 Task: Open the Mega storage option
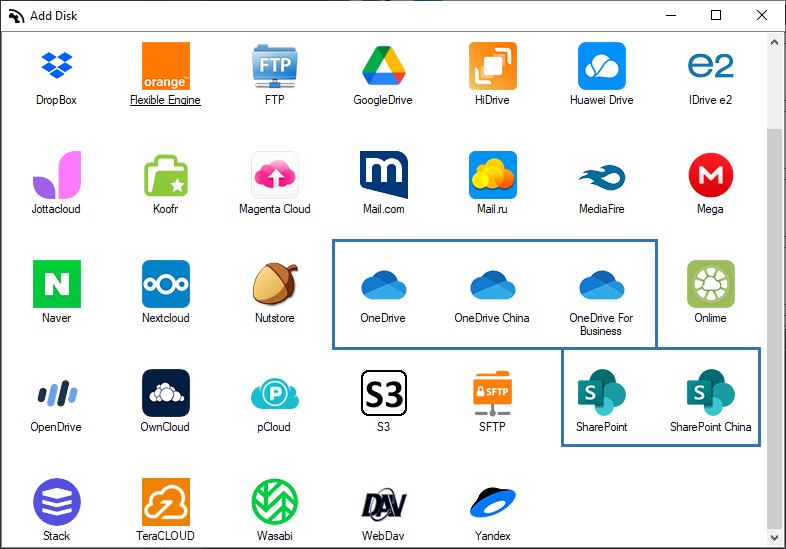tap(711, 175)
